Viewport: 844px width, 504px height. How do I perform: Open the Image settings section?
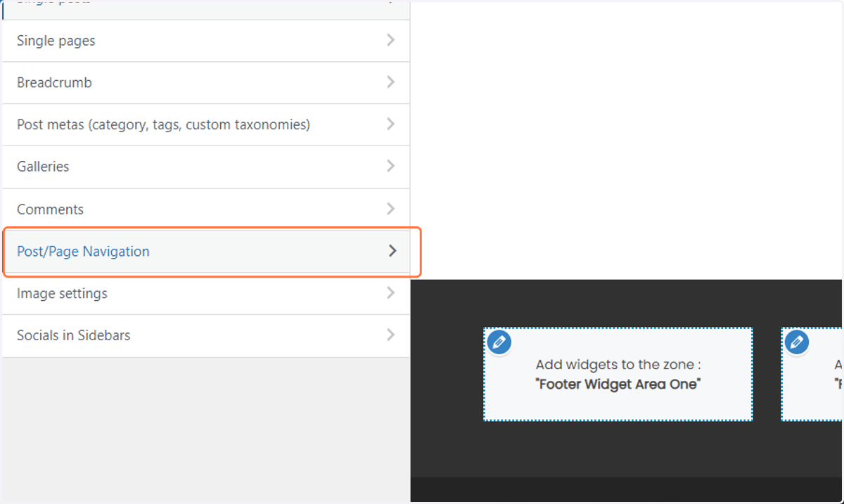[206, 294]
